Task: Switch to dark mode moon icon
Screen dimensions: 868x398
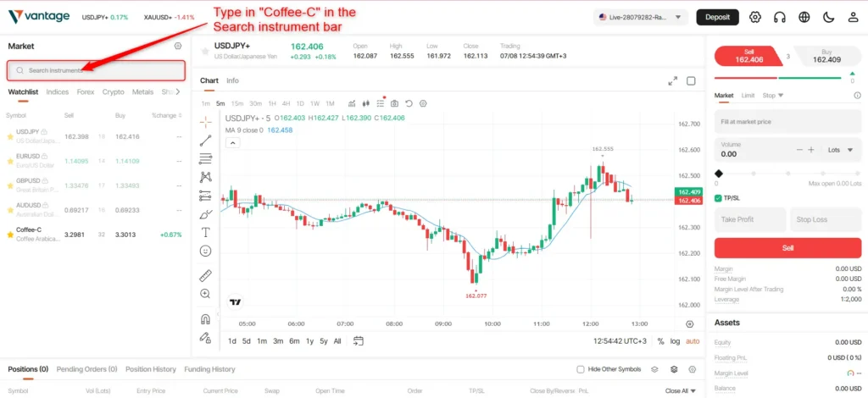Action: 829,17
